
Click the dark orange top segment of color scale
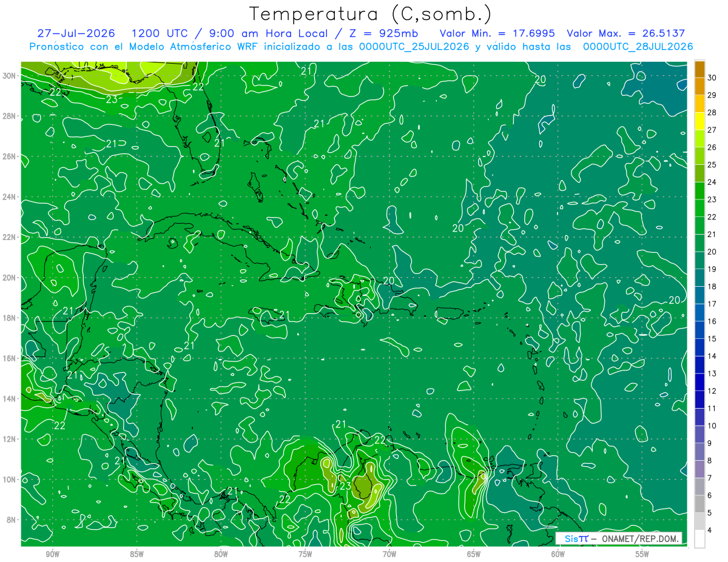(x=699, y=70)
